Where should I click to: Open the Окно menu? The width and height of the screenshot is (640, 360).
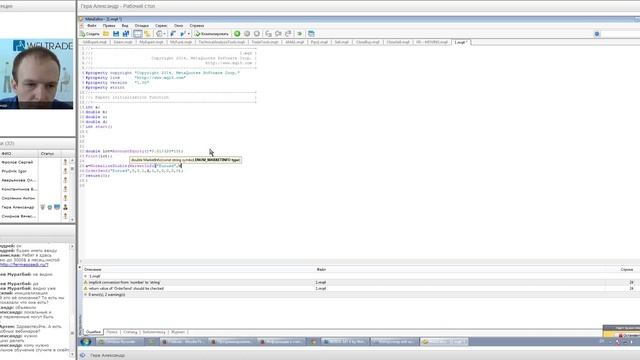[178, 26]
